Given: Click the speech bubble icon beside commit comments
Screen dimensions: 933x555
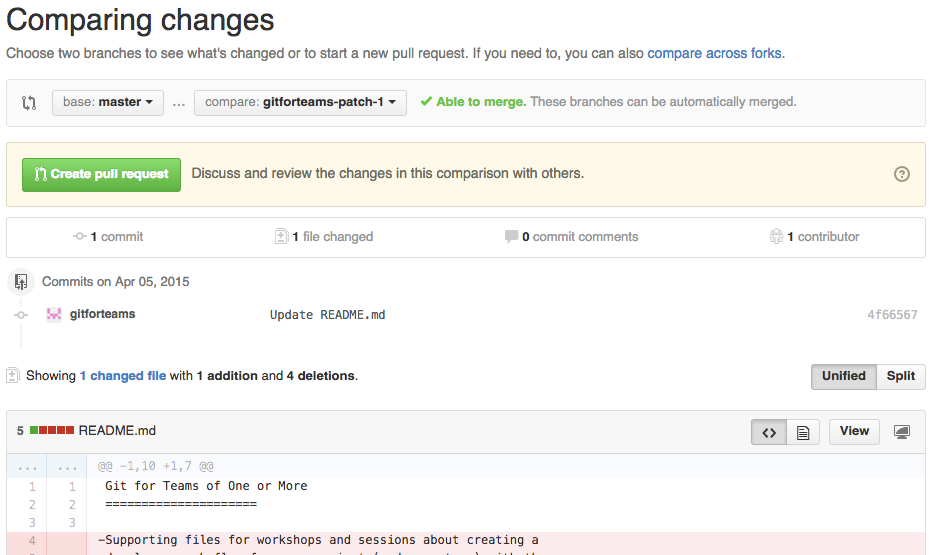Looking at the screenshot, I should 511,236.
